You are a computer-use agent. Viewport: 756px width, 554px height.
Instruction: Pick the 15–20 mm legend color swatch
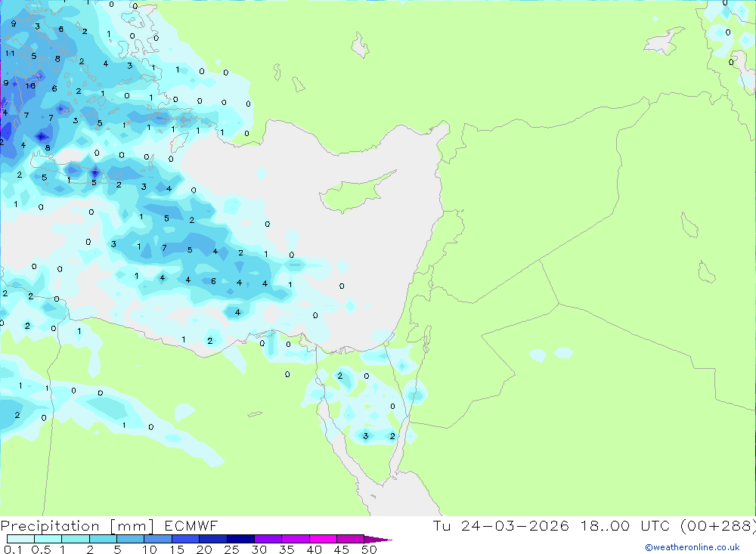[x=185, y=539]
